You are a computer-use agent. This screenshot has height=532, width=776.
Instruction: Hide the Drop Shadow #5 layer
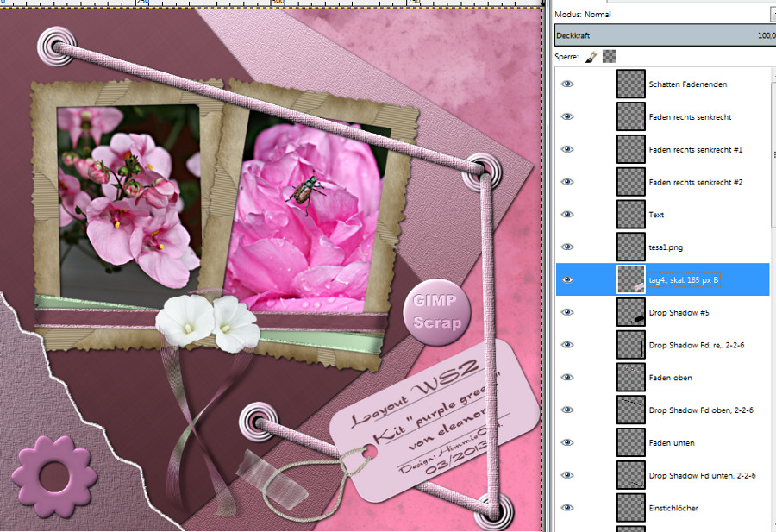click(x=567, y=312)
